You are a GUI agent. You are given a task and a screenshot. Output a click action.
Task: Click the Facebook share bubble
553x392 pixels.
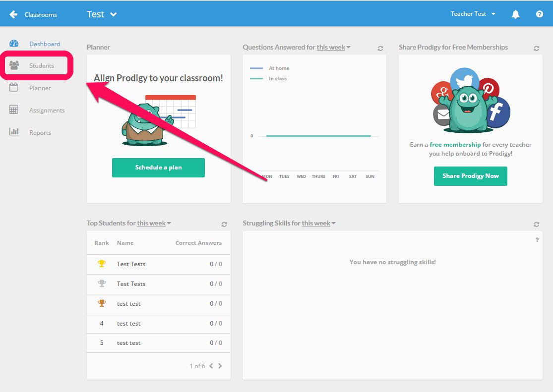(497, 112)
